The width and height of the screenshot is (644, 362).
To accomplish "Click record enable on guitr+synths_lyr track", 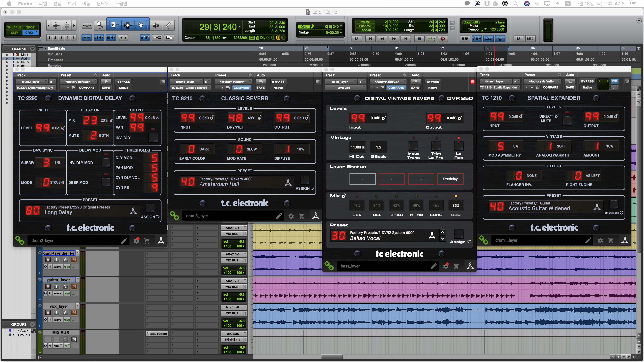I will 48,260.
